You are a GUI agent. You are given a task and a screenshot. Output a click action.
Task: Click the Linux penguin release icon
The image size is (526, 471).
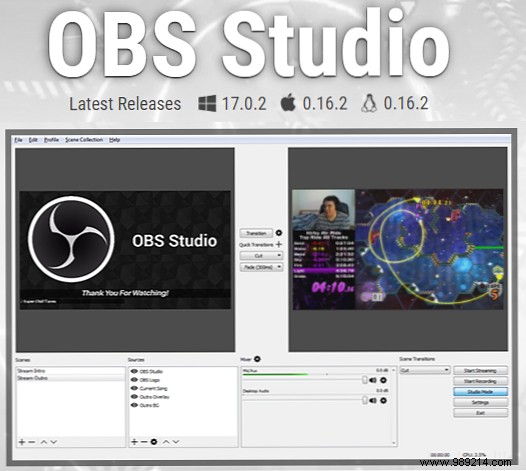click(369, 103)
